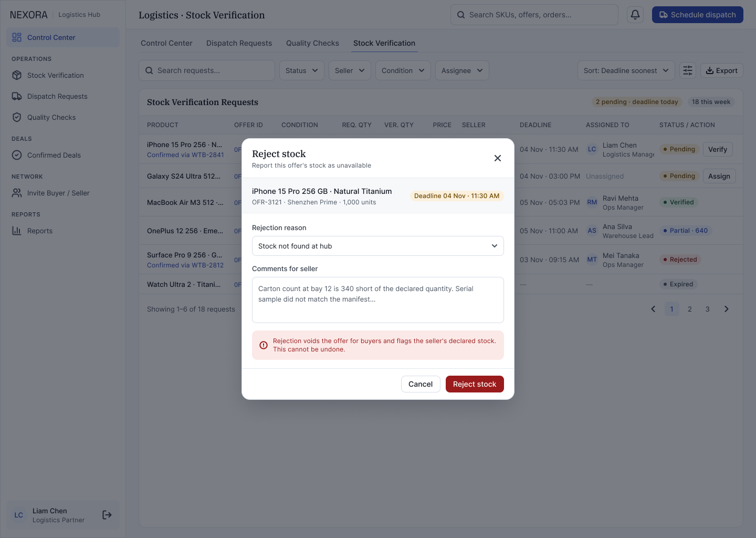Open the Confirmed via WTB-2841 link
Viewport: 756px width, 538px height.
[185, 155]
